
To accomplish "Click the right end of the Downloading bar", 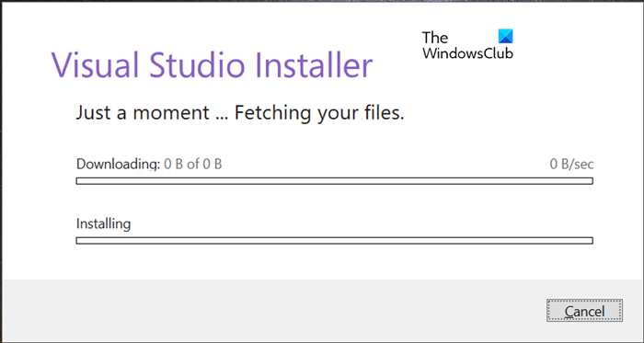I will (x=590, y=181).
